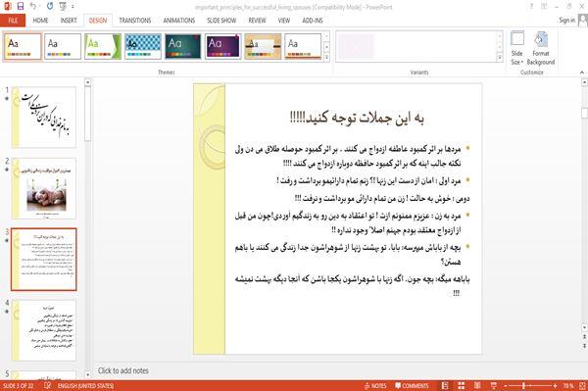Viewport: 588px width, 391px height.
Task: Click the zoom slider handle
Action: (x=523, y=386)
